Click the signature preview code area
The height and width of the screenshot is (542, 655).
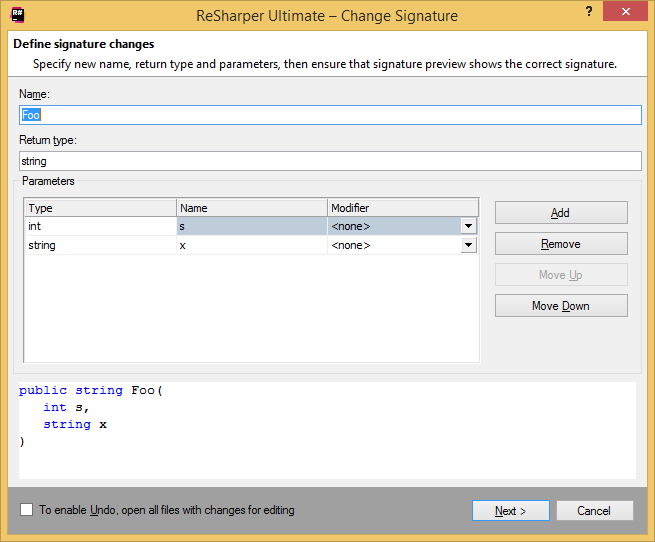pyautogui.click(x=327, y=429)
